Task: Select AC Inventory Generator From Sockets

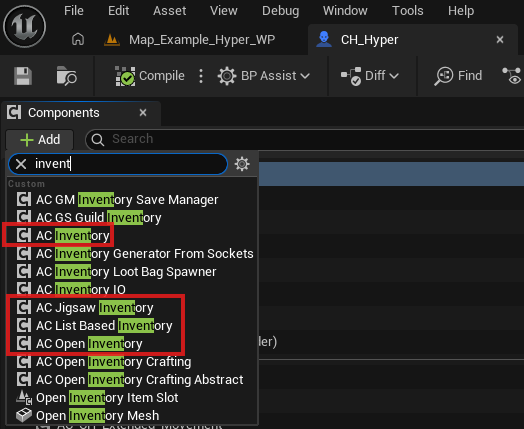Action: tap(132, 254)
